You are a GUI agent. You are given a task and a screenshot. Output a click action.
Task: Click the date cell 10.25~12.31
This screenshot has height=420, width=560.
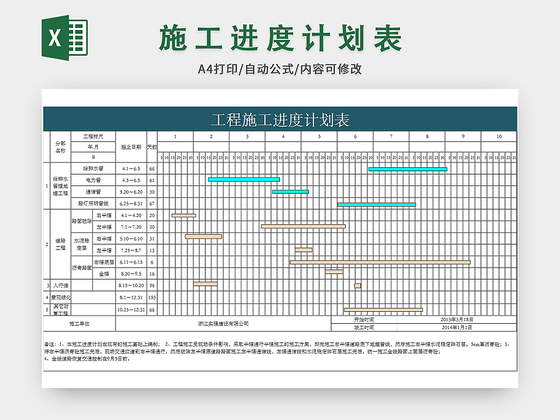coord(131,310)
